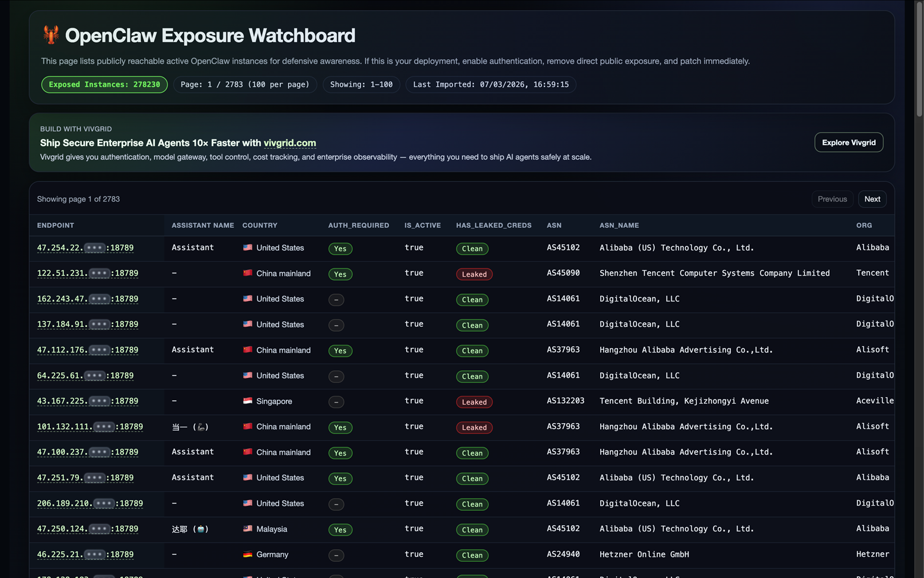The image size is (924, 578).
Task: Click the Germany flag in the 46.225.21 row
Action: pyautogui.click(x=248, y=554)
